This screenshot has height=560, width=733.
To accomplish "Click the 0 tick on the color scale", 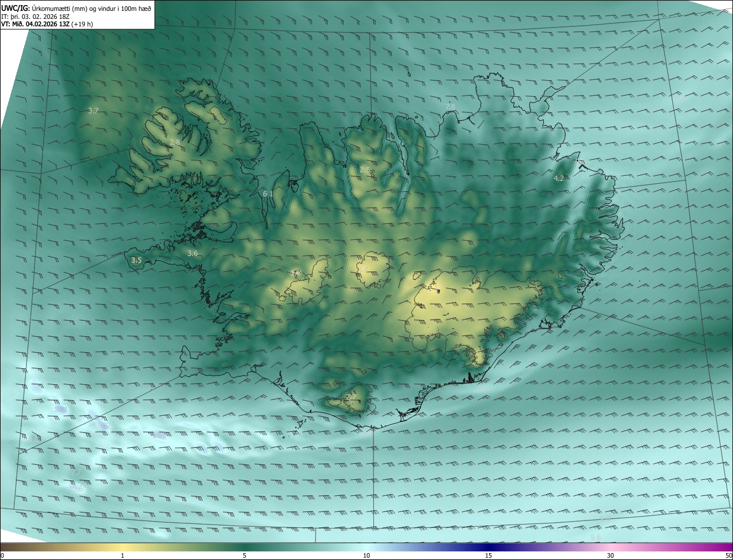I will (x=2, y=555).
